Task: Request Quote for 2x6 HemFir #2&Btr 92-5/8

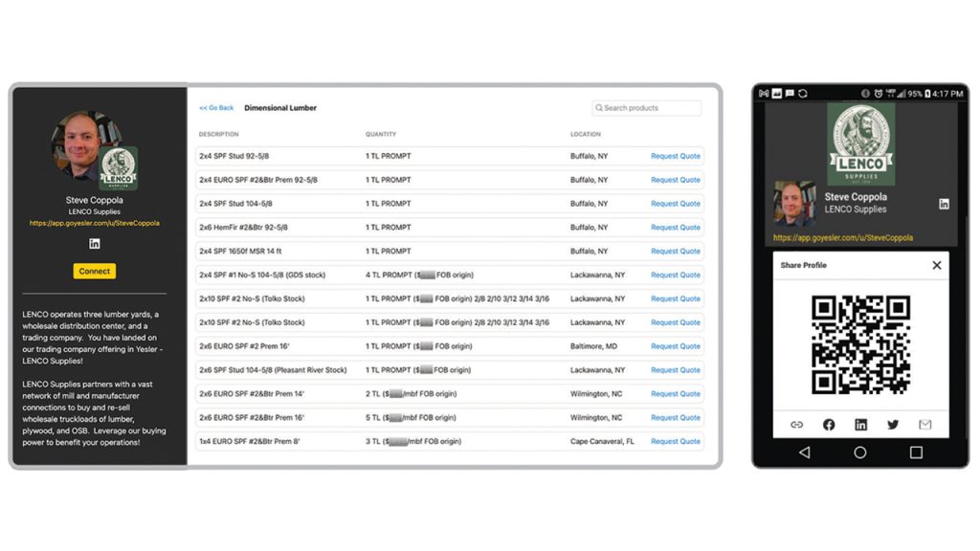Action: coord(675,228)
